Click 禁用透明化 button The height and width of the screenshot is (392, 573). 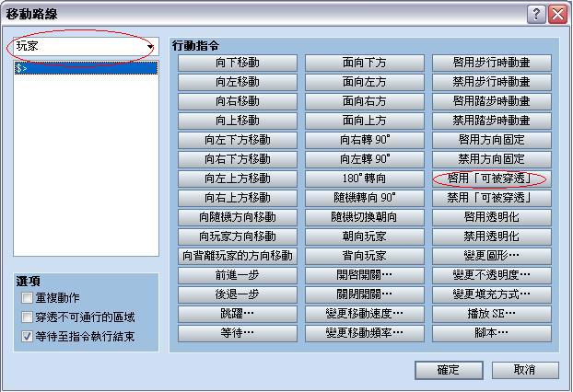click(492, 236)
